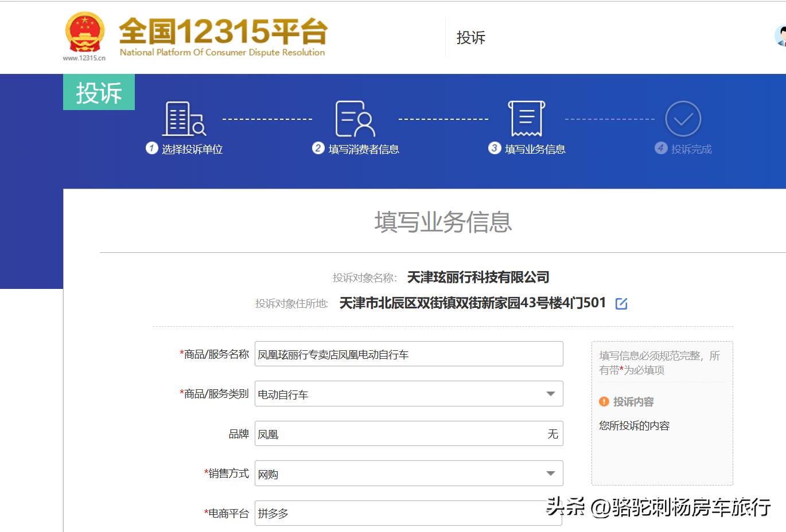Open the 投诉 menu in the header
786x532 pixels.
click(x=470, y=38)
